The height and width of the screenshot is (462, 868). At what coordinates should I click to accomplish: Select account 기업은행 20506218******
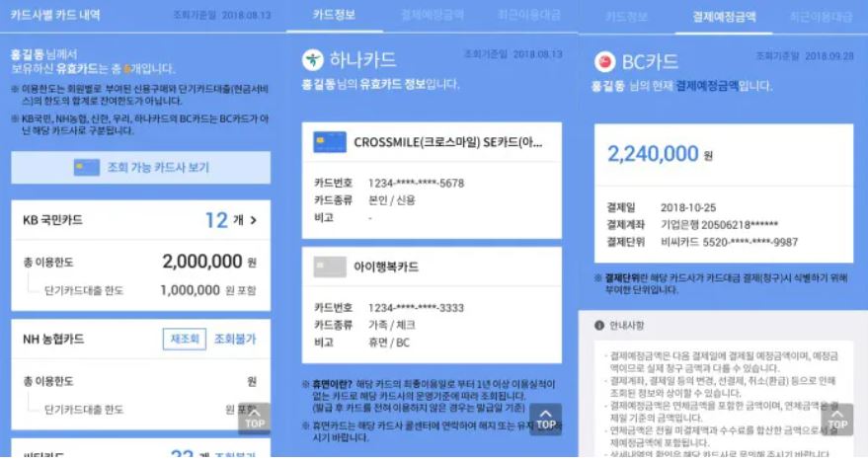(719, 225)
